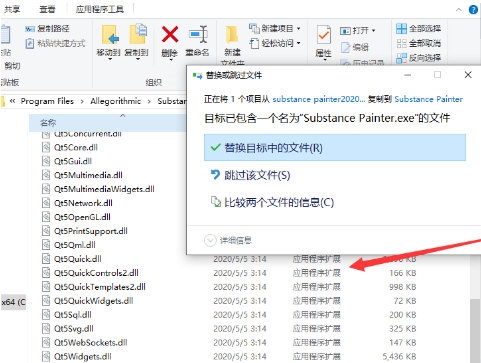Select file Qt5QuickTemplates2.dll
Viewport: 481px width, 363px height.
(x=100, y=287)
